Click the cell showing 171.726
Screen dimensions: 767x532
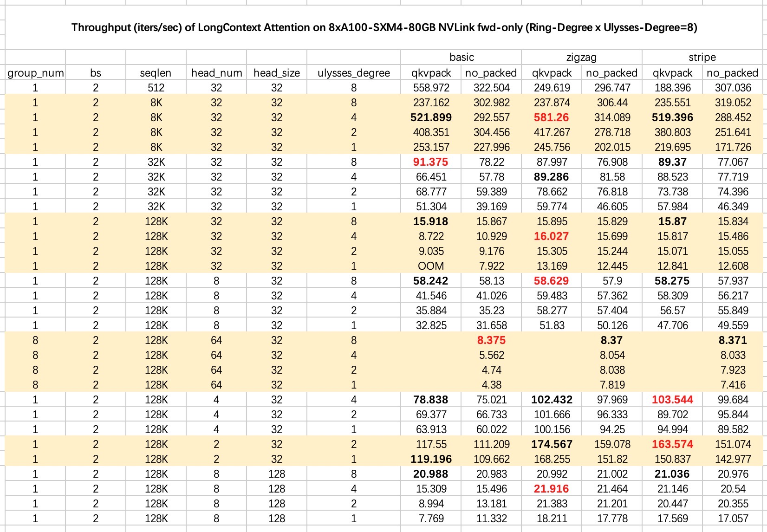(733, 147)
